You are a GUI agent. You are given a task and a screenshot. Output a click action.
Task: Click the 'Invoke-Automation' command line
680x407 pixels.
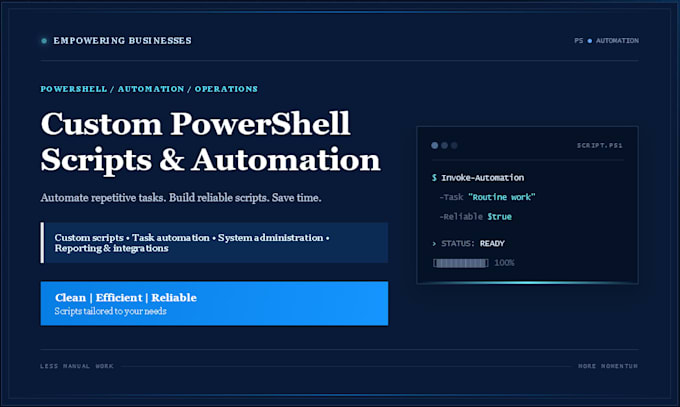[482, 177]
